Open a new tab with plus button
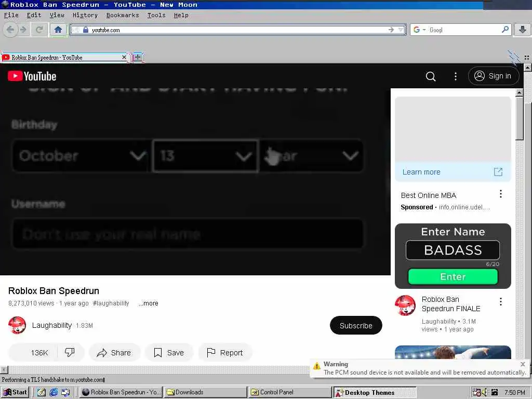Screen dimensions: 532x399 pos(137,57)
